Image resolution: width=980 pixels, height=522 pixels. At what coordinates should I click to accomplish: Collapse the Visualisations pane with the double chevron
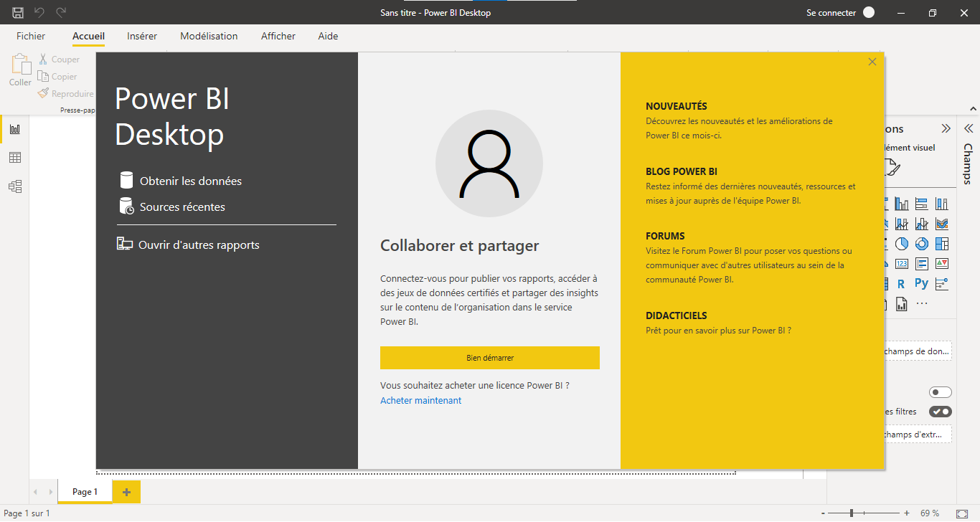pos(946,128)
